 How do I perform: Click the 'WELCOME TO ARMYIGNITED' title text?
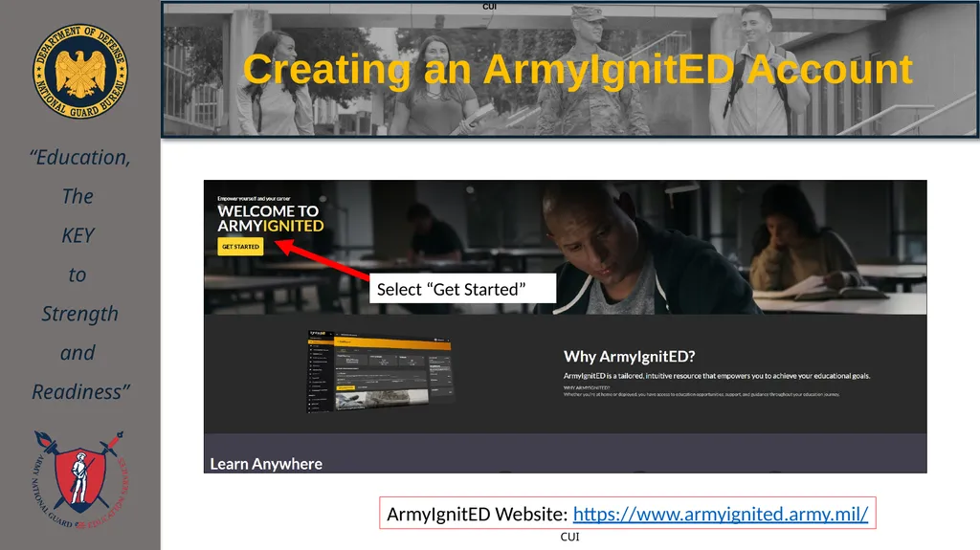pos(271,218)
